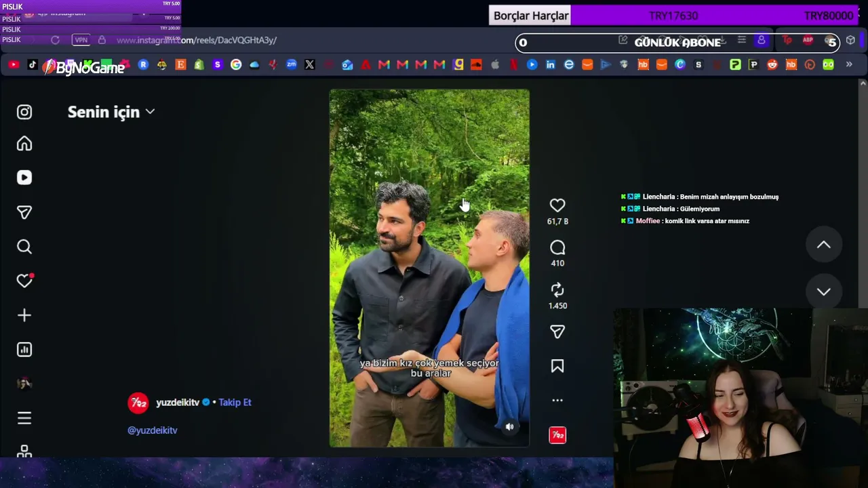Open the YouTube bookmark

pyautogui.click(x=14, y=64)
